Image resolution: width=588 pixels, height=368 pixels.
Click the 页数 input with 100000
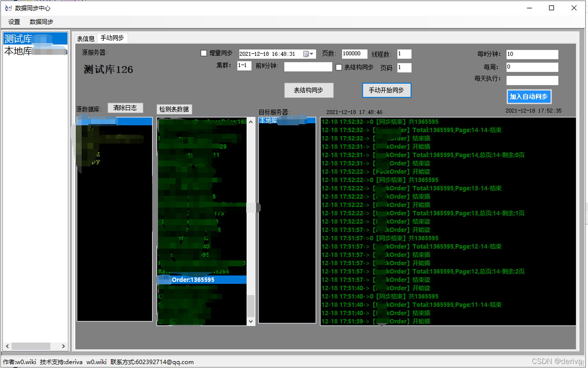click(354, 54)
